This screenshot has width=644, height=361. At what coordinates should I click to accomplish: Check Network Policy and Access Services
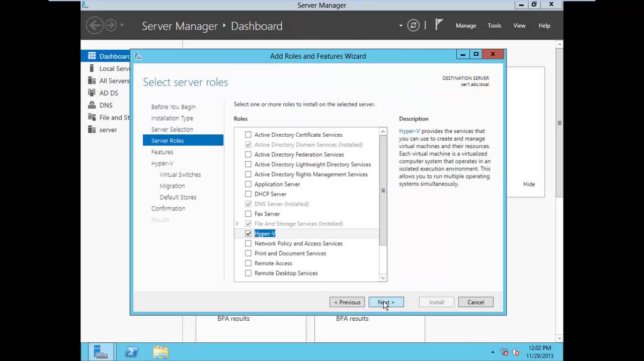pyautogui.click(x=248, y=243)
